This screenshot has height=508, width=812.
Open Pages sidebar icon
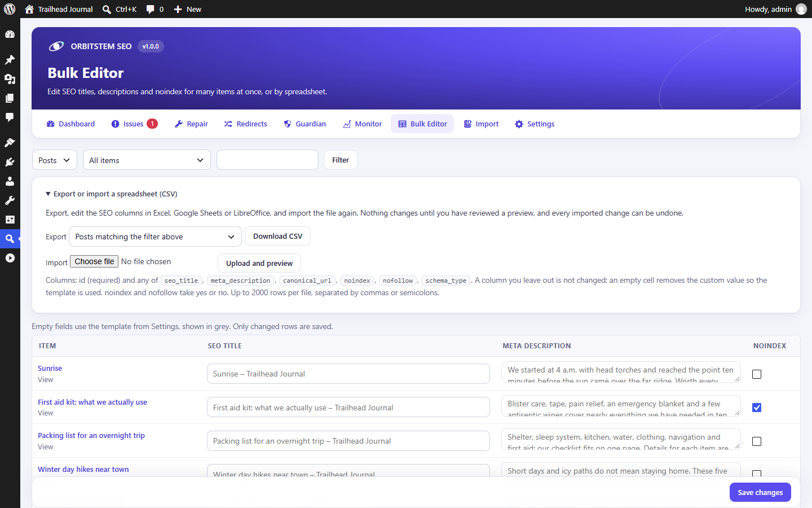tap(10, 98)
